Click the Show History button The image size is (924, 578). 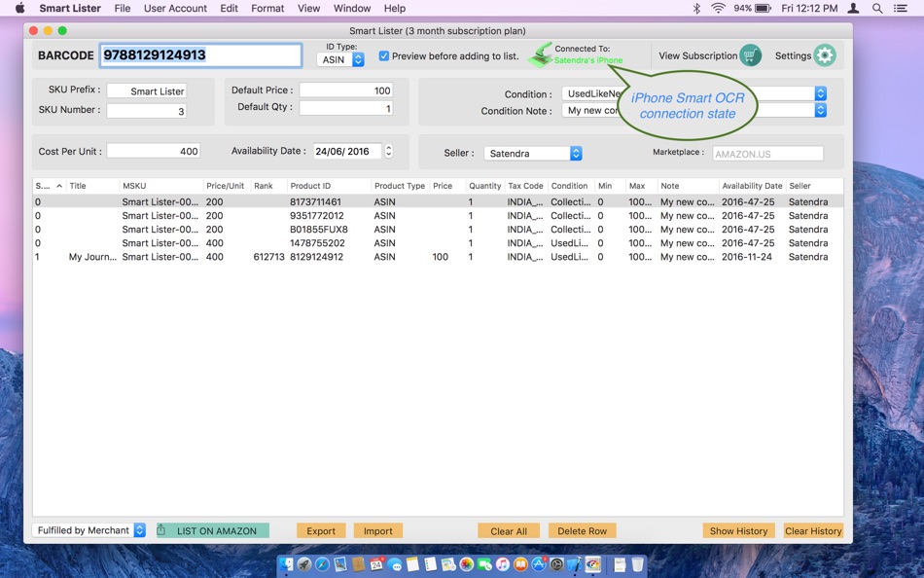click(738, 531)
